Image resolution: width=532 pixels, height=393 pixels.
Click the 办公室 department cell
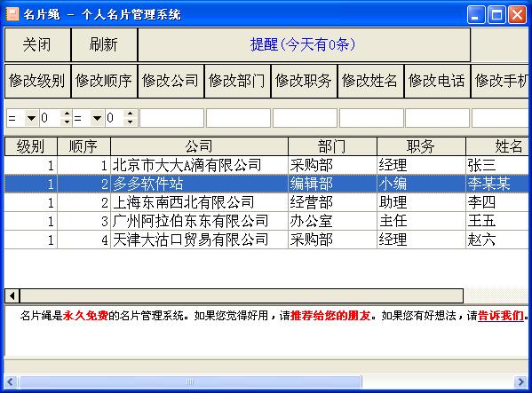point(332,221)
